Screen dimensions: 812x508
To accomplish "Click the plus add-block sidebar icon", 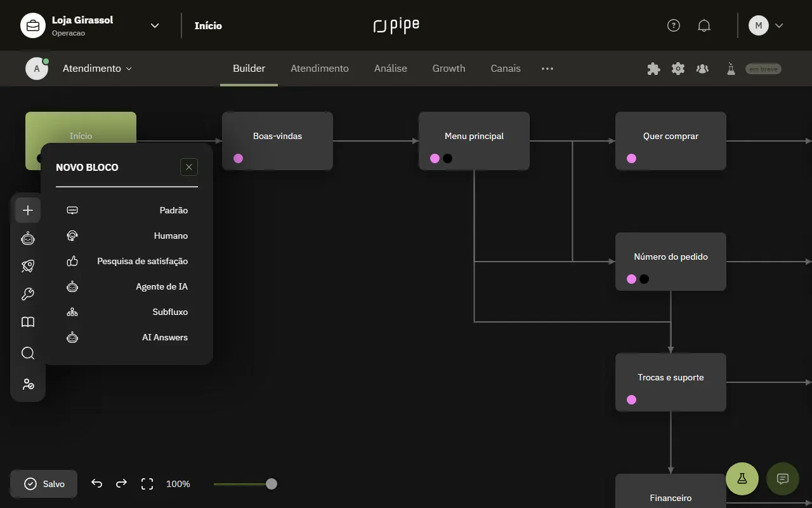I will [28, 210].
